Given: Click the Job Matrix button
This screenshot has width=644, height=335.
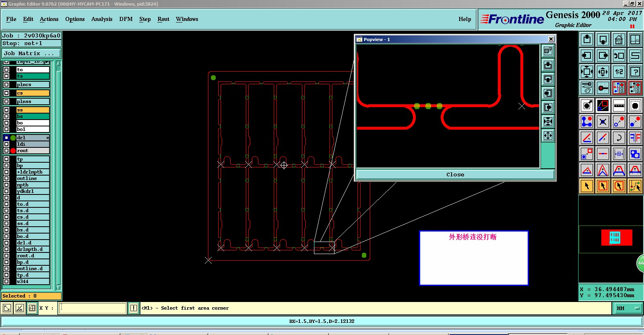Looking at the screenshot, I should pyautogui.click(x=31, y=53).
